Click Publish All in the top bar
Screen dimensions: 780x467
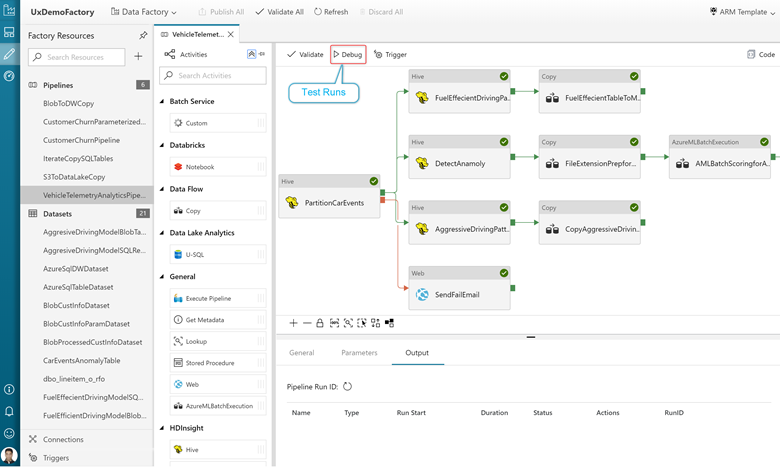pos(221,12)
